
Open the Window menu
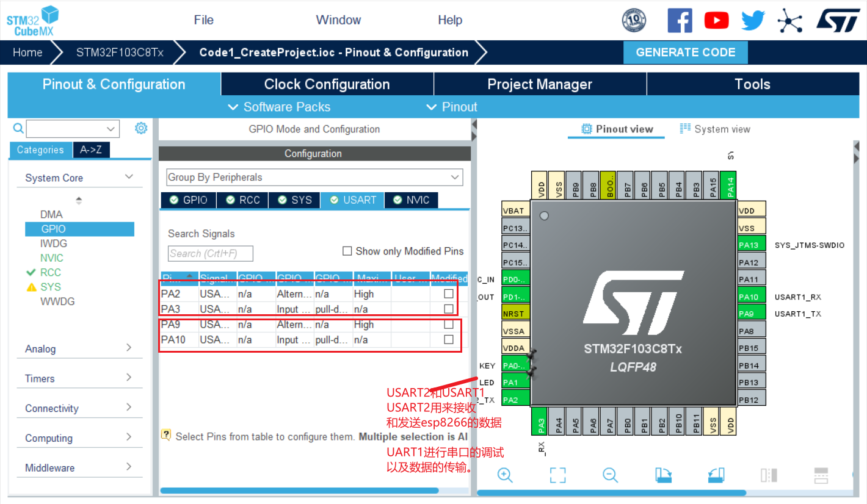(339, 20)
